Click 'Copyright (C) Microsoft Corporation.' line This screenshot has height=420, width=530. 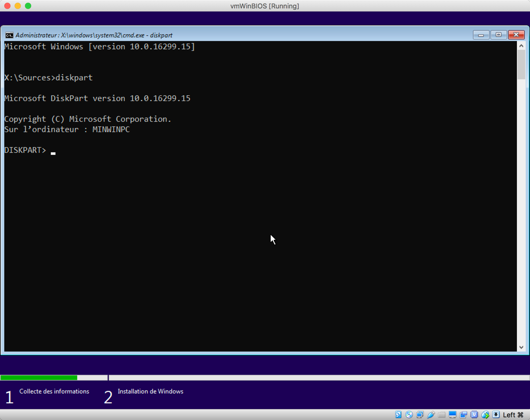click(x=88, y=119)
